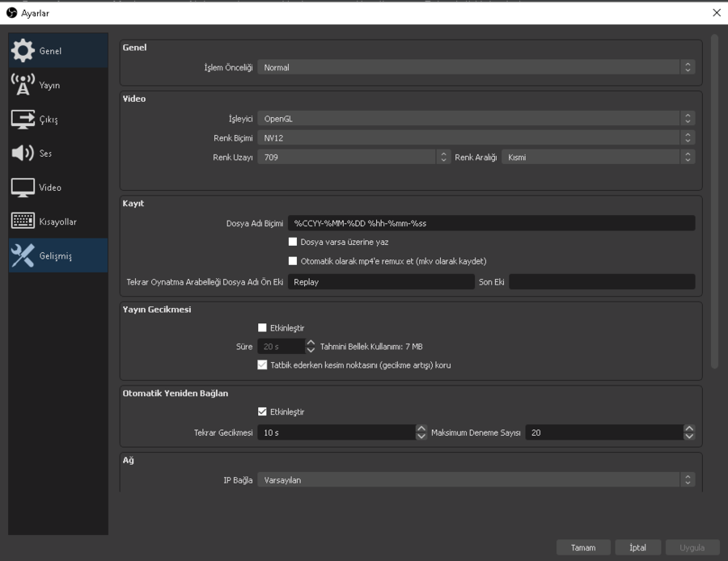Increase Tekrar Gecikmesi with up arrow

point(421,428)
